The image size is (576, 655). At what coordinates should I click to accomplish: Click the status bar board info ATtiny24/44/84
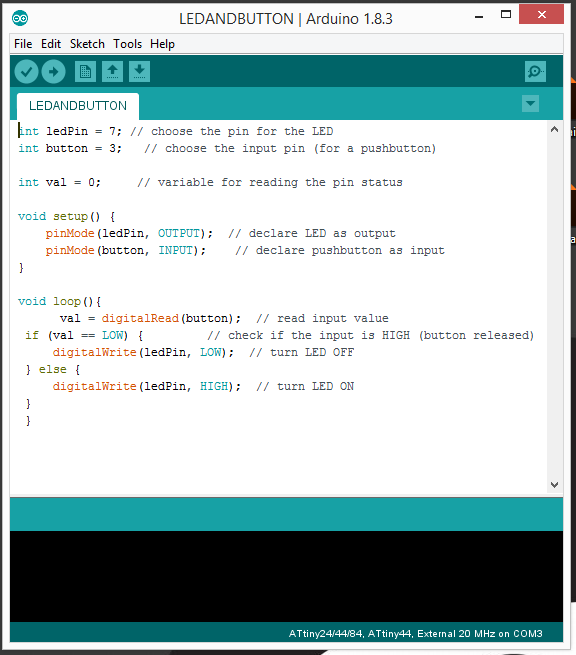(x=416, y=634)
